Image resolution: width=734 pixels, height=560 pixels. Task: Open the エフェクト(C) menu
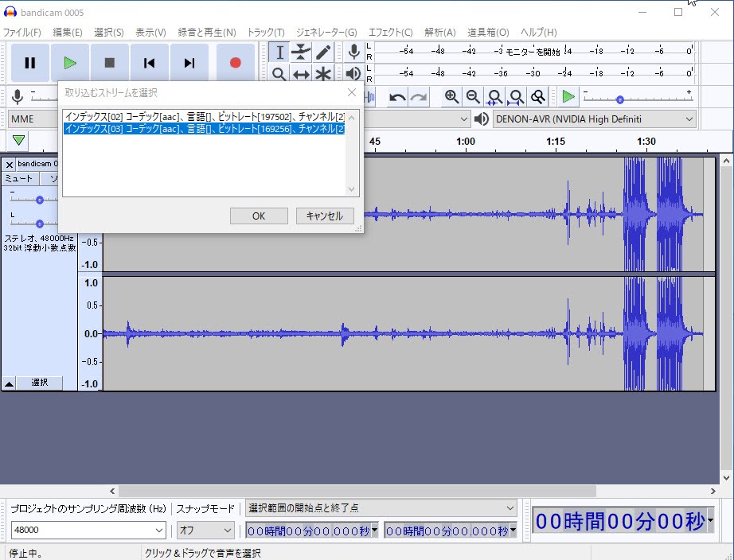pyautogui.click(x=390, y=33)
